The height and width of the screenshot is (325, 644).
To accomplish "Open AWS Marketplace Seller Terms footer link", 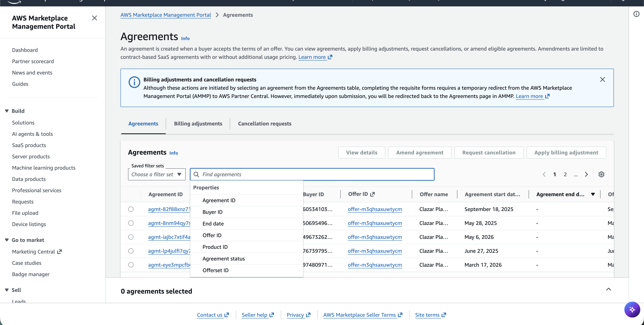I will pyautogui.click(x=363, y=315).
